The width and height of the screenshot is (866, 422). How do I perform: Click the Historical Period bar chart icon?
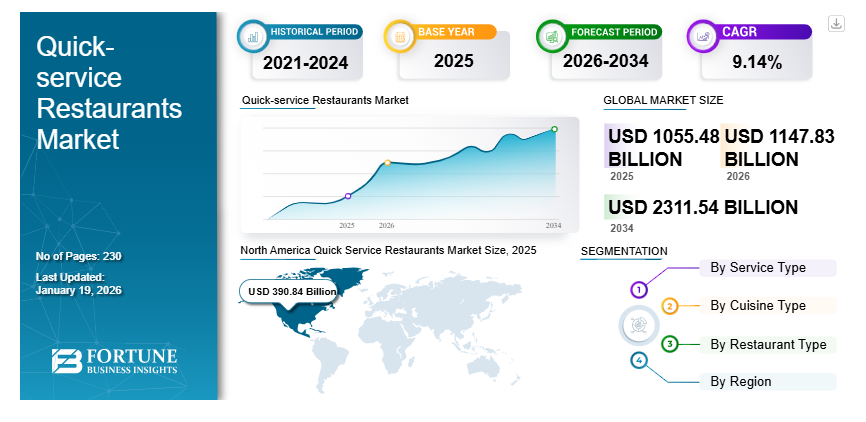tap(254, 37)
